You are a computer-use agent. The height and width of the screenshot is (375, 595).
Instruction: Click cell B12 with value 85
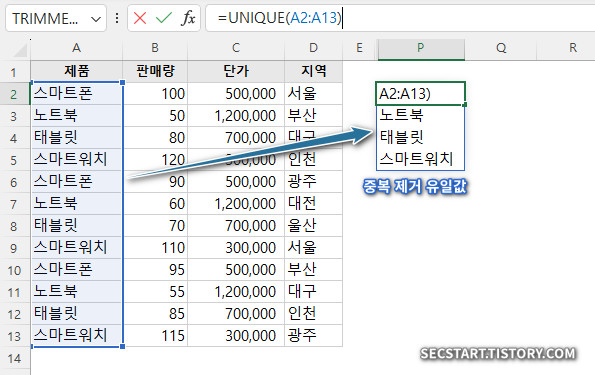point(155,314)
